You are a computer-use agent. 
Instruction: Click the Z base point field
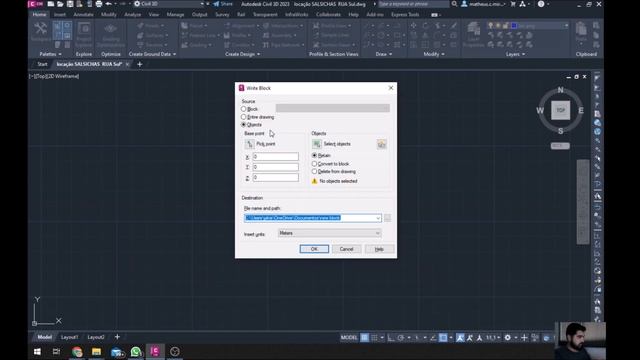click(x=276, y=178)
